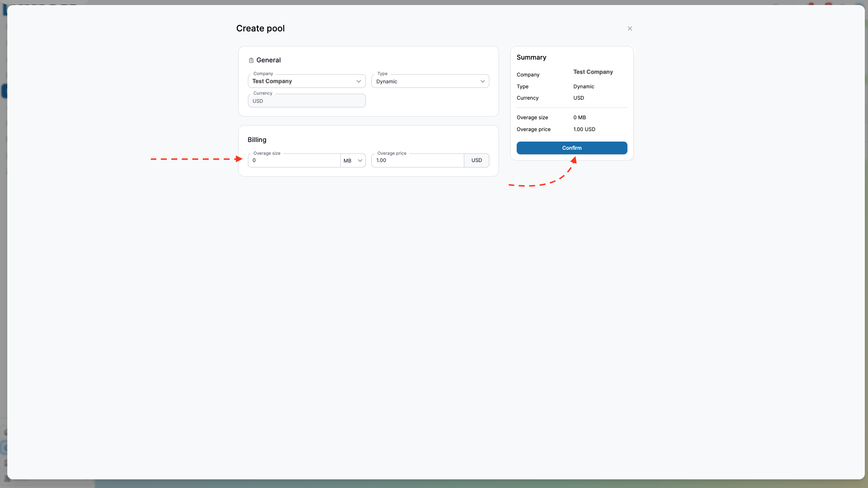Click the disabled Currency USD field
The image size is (868, 488).
click(307, 101)
